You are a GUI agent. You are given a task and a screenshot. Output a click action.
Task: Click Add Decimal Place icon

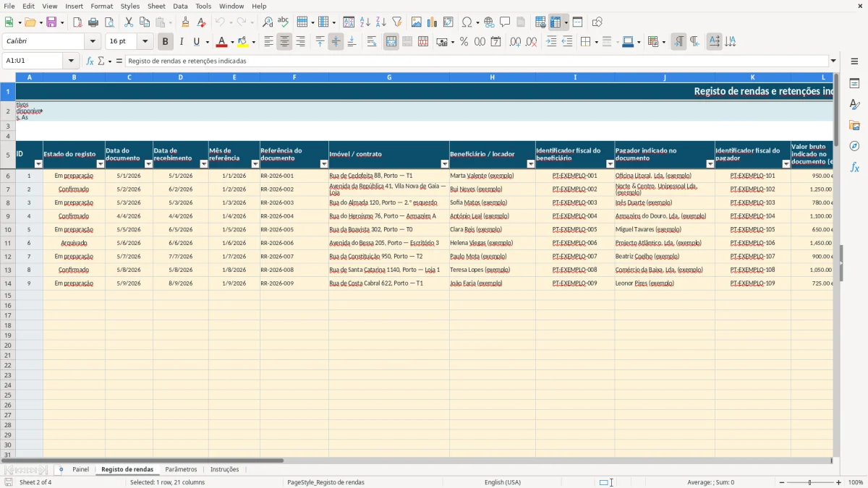tap(515, 42)
